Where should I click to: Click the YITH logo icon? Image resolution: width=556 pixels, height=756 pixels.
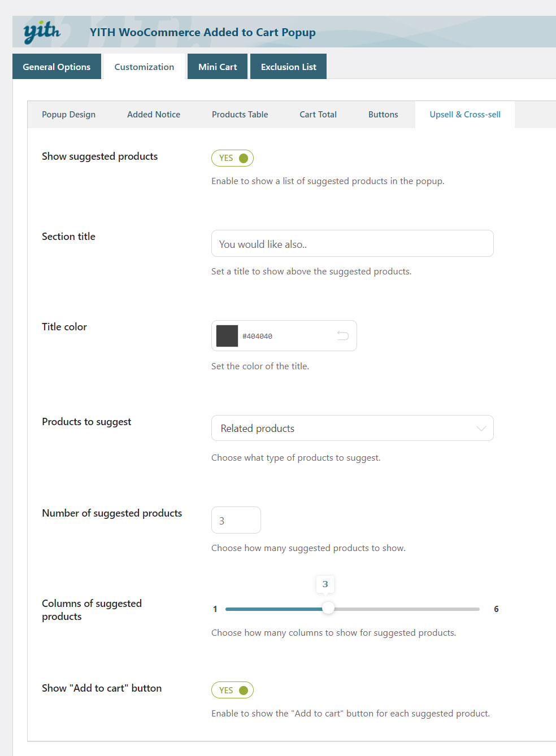point(42,32)
